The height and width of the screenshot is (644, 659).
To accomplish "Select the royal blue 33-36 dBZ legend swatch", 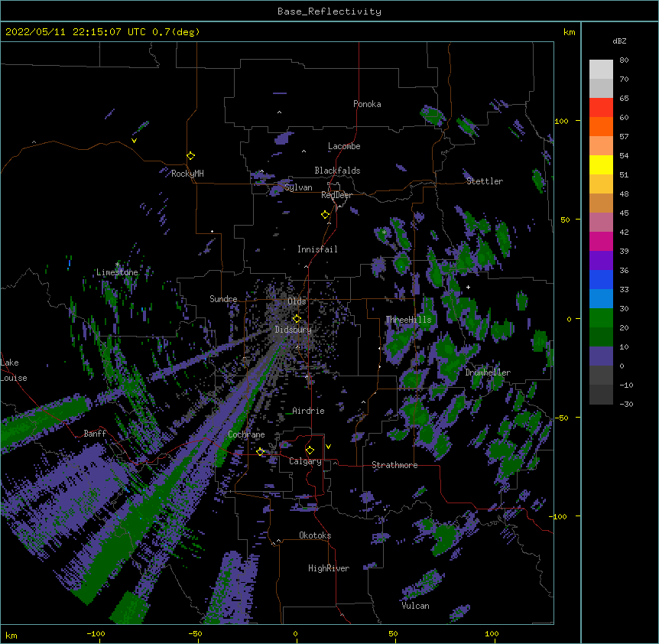I will (x=601, y=279).
